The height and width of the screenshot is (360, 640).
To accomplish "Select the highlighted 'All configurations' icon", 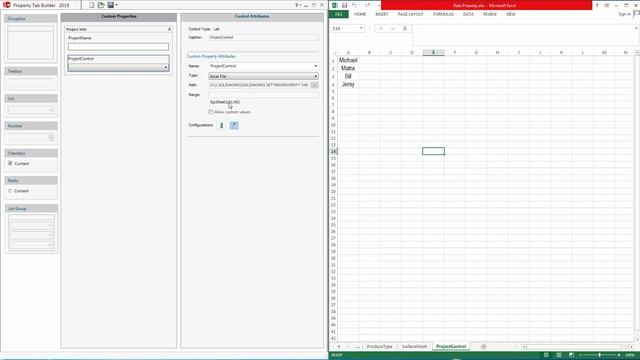I will tap(234, 125).
